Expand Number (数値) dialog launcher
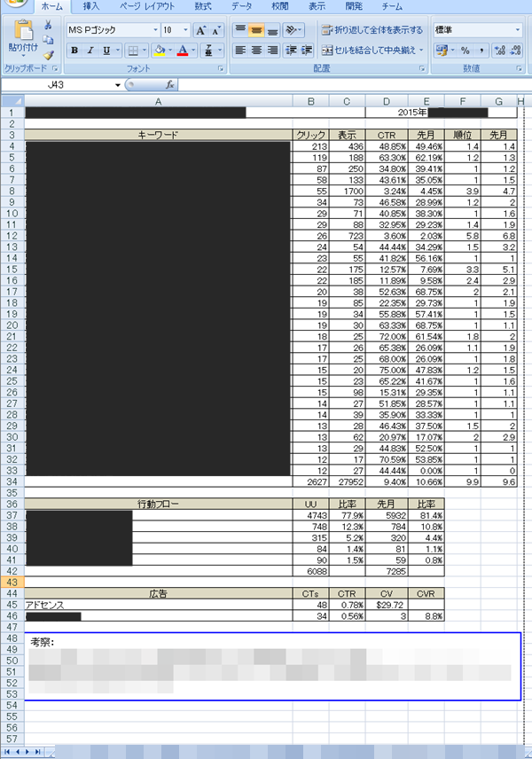532x759 pixels. click(x=519, y=69)
